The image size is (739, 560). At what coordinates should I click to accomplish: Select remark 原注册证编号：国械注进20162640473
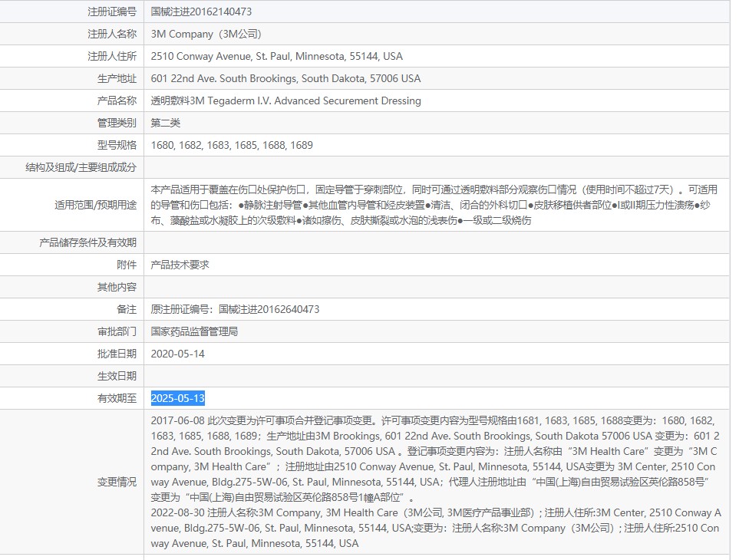pyautogui.click(x=235, y=309)
